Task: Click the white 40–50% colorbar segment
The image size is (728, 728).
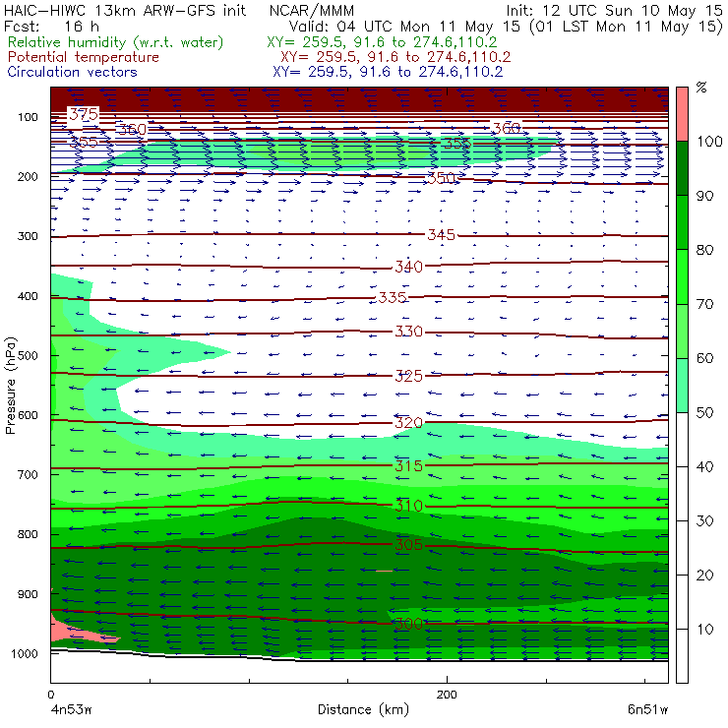Action: [x=682, y=439]
